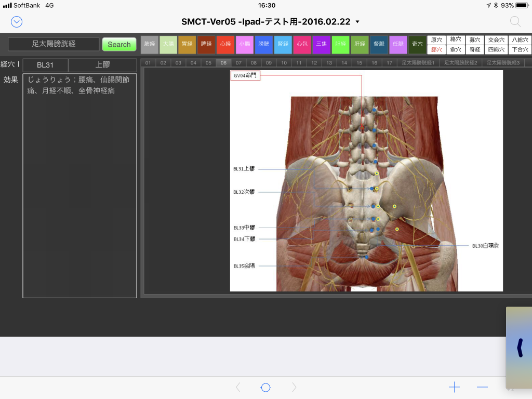Tap the center circle icon in bottom bar
532x399 pixels.
coord(265,387)
